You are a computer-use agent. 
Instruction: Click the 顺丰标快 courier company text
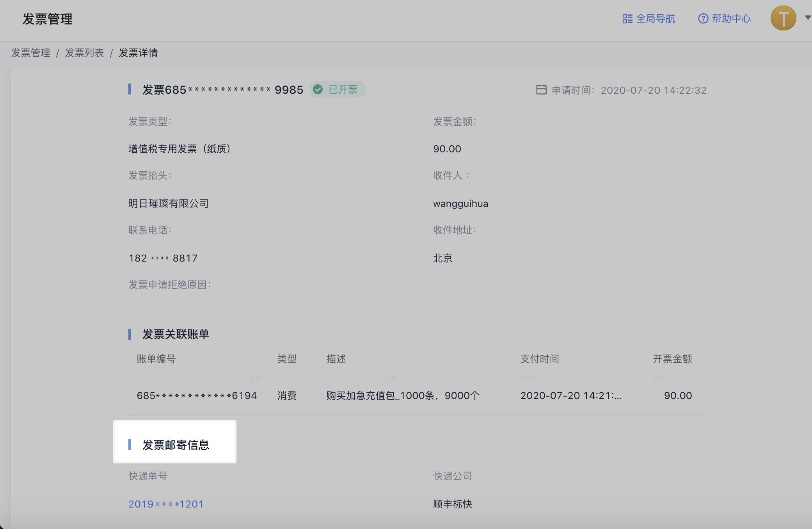pos(451,504)
